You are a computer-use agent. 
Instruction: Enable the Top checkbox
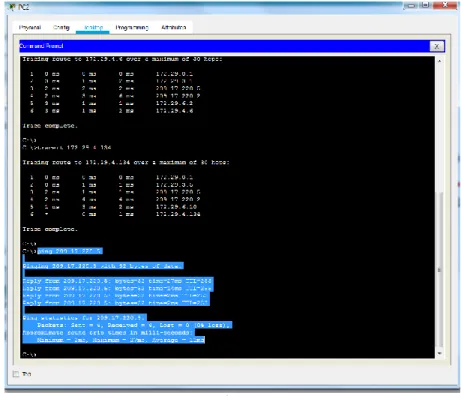[x=16, y=374]
